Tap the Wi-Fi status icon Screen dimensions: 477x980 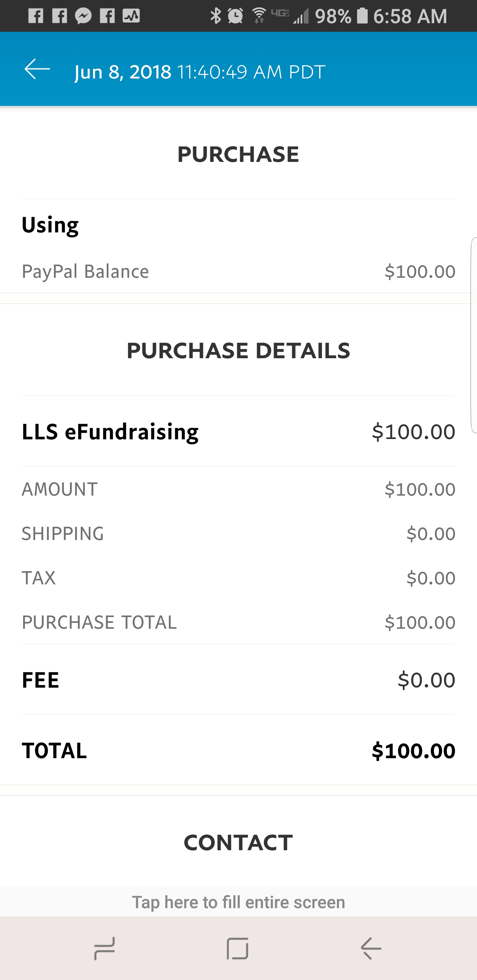259,16
